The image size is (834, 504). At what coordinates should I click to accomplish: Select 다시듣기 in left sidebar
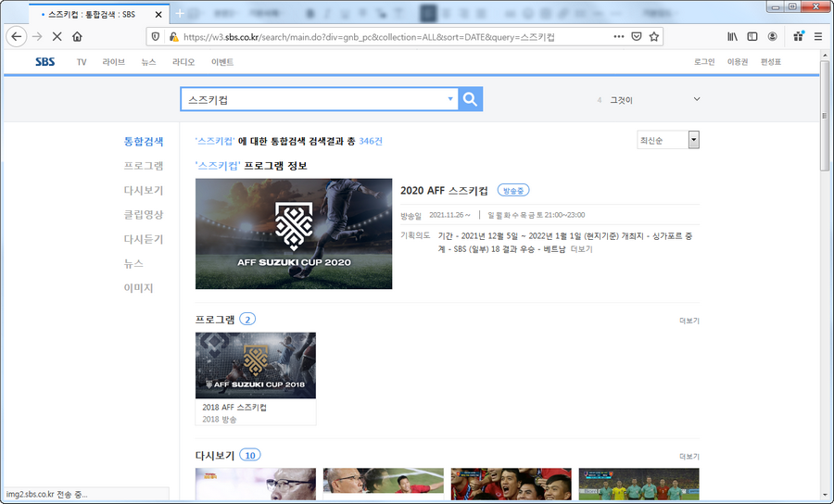(144, 239)
